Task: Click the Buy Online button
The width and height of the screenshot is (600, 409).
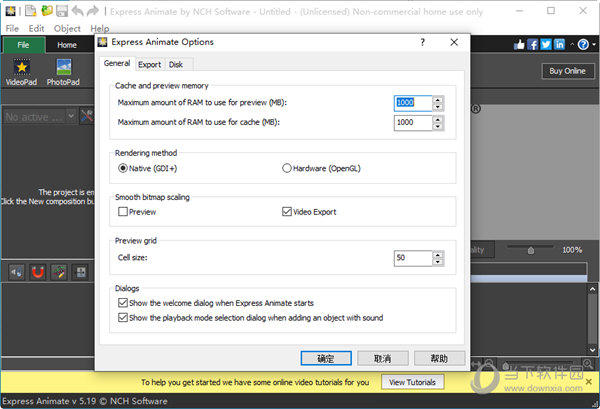Action: click(568, 71)
